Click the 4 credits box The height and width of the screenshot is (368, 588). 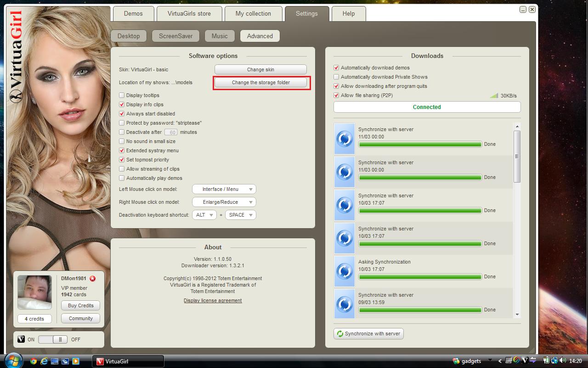[x=34, y=319]
